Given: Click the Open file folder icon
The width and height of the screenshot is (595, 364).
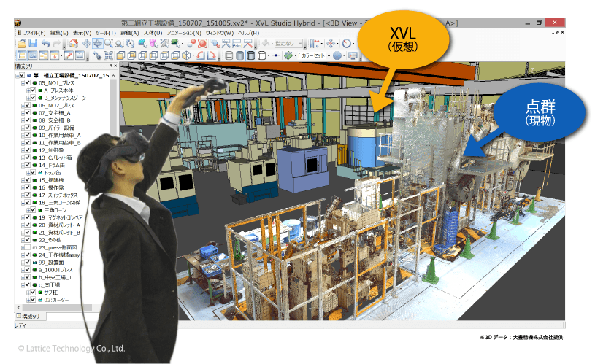Looking at the screenshot, I should pos(20,44).
